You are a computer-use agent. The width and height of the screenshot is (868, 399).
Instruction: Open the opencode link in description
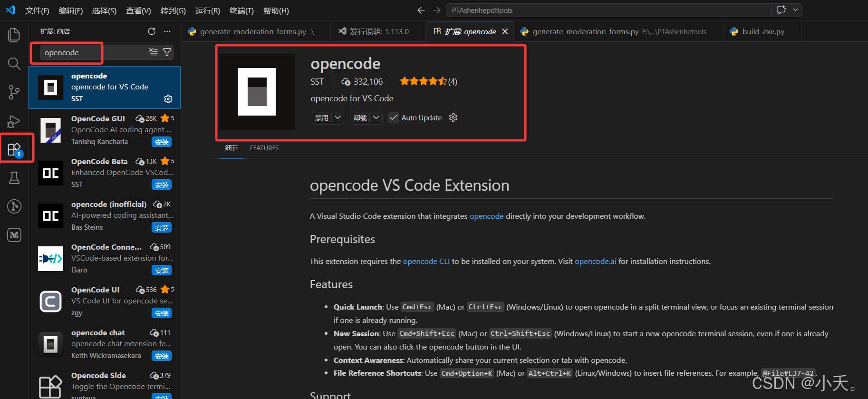(486, 216)
